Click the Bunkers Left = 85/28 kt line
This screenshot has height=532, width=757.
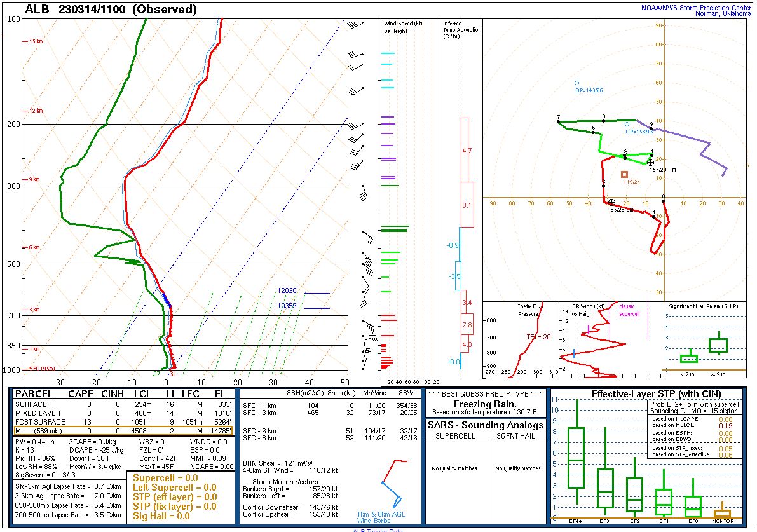290,496
